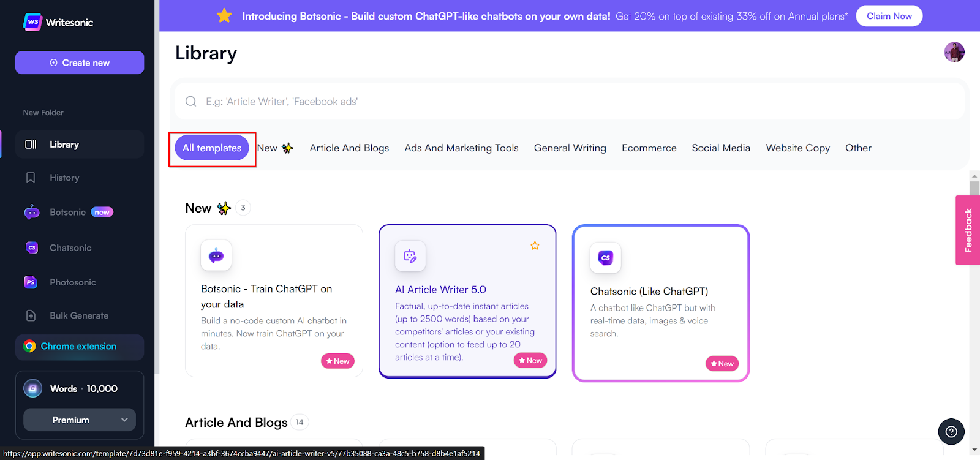
Task: Click the Article And Blogs section heading
Action: (x=236, y=423)
